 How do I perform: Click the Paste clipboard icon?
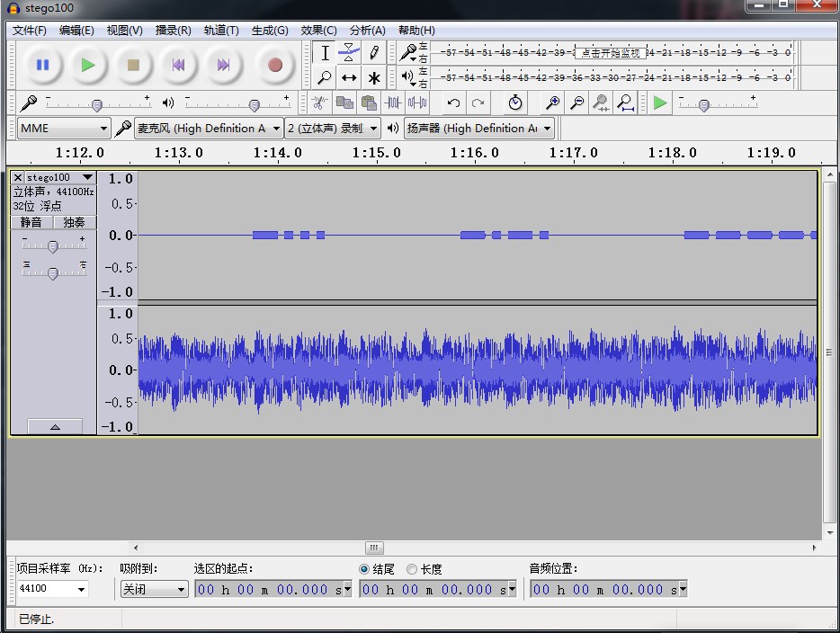(369, 103)
